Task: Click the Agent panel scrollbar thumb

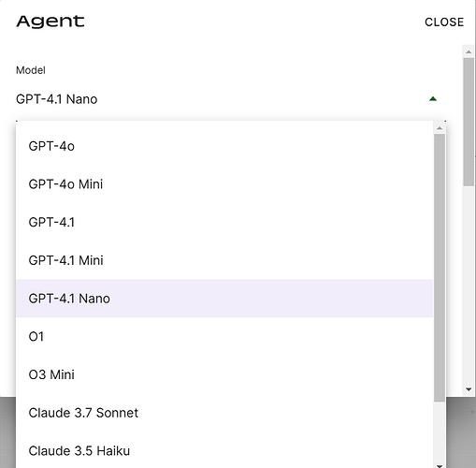Action: click(469, 122)
